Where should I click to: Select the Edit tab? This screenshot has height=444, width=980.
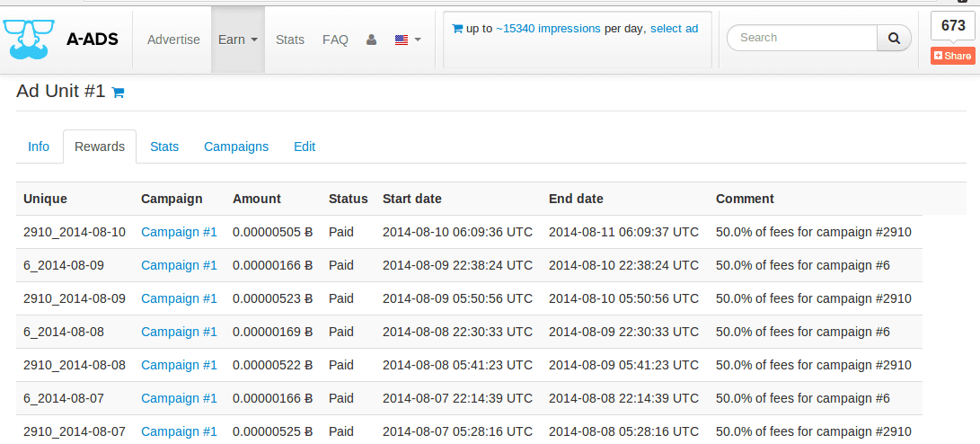[x=305, y=147]
